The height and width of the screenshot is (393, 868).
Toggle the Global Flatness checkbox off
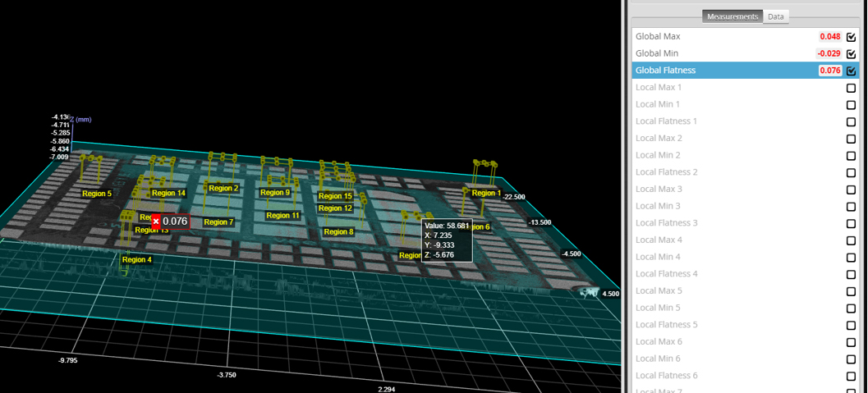851,71
